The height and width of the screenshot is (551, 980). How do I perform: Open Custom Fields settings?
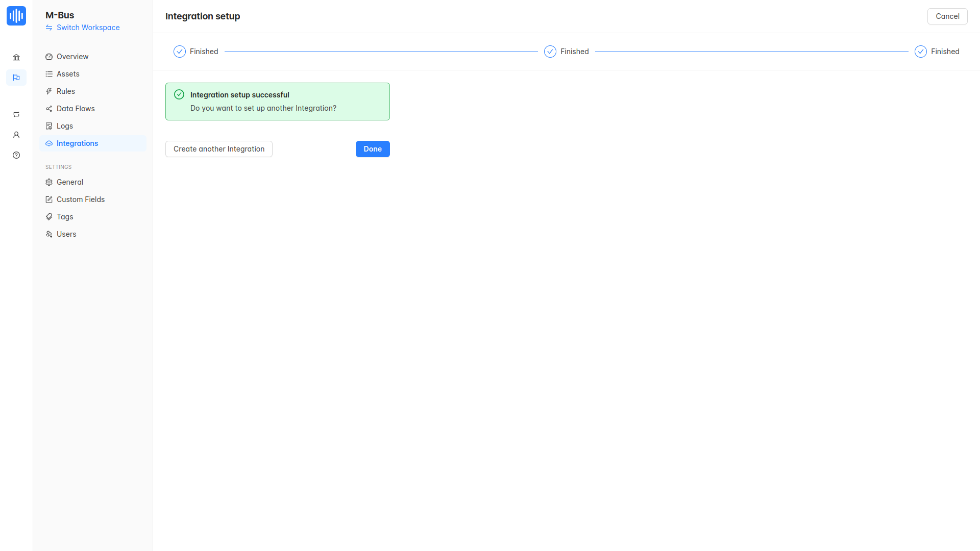[x=81, y=199]
